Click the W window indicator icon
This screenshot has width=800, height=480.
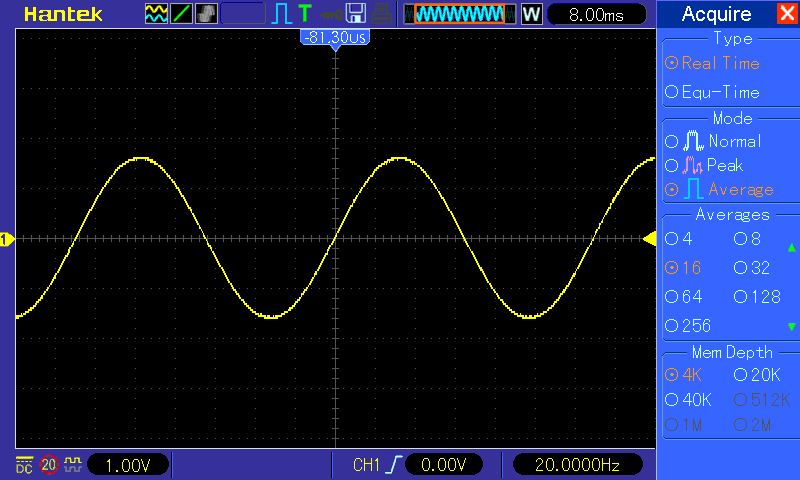[531, 14]
